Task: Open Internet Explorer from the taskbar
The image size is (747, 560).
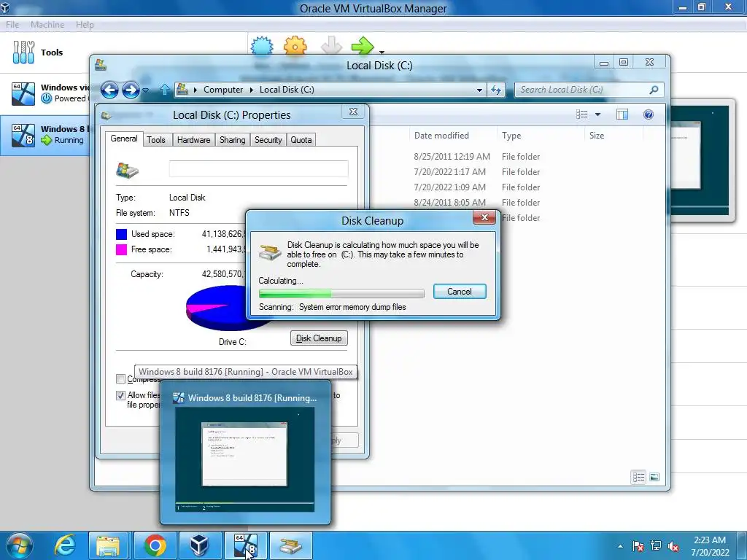Action: pyautogui.click(x=64, y=545)
